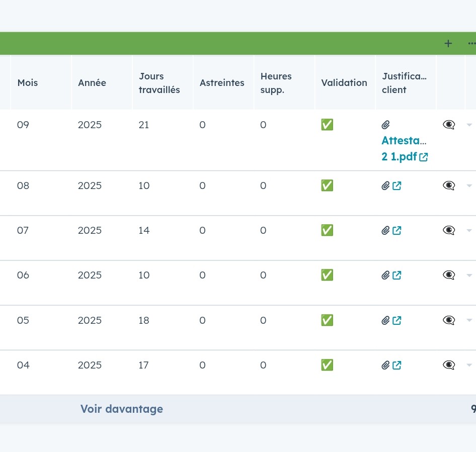Click the Jours travaillés column header
This screenshot has height=452, width=476.
pos(159,83)
